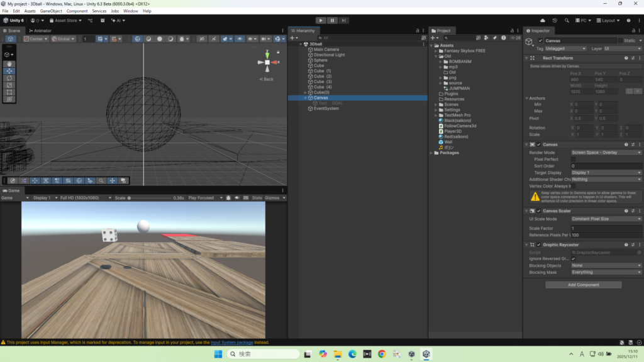The width and height of the screenshot is (644, 362).
Task: Switch to the Animator tab
Action: pos(40,30)
